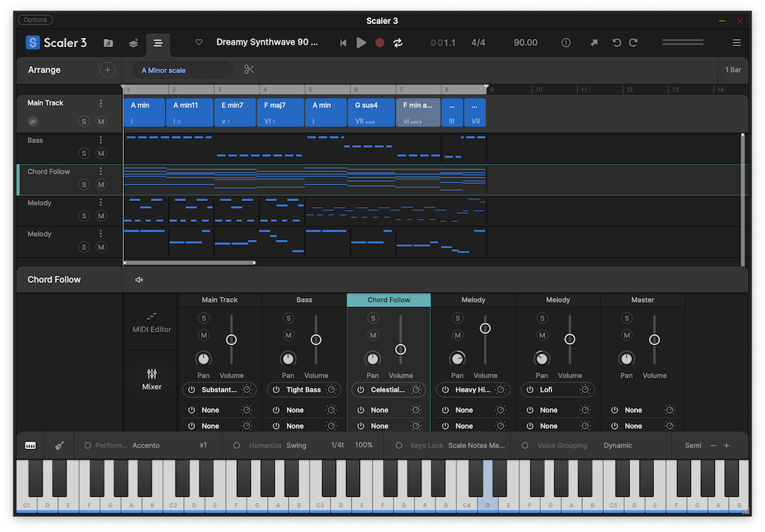Redo the last undone action

pyautogui.click(x=634, y=43)
